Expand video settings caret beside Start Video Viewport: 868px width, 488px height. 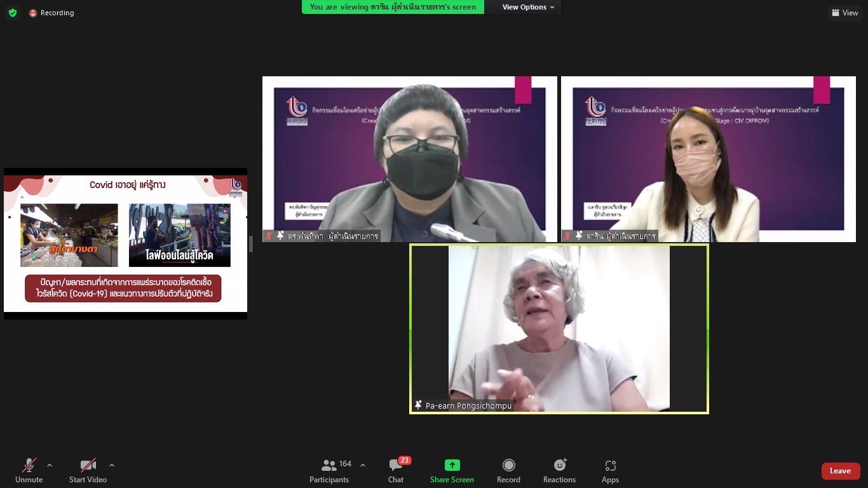[112, 465]
